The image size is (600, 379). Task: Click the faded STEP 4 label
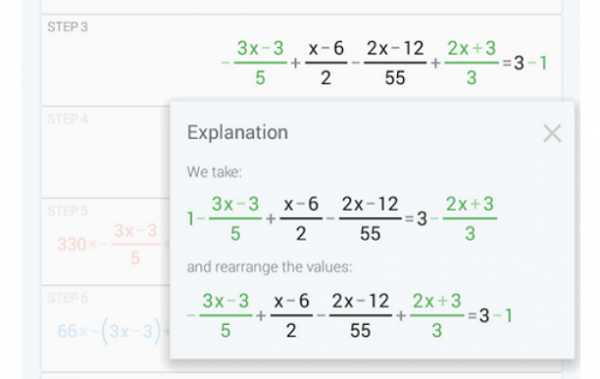pyautogui.click(x=68, y=119)
